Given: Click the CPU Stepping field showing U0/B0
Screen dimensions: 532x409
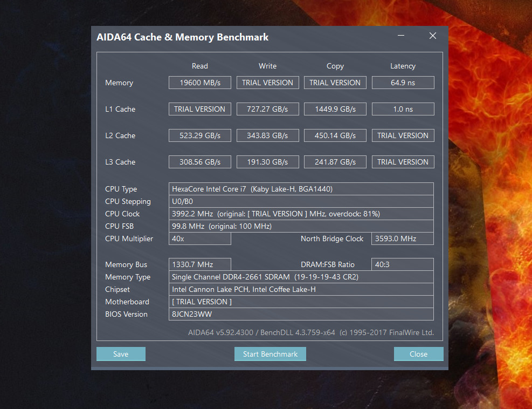Looking at the screenshot, I should pos(302,201).
